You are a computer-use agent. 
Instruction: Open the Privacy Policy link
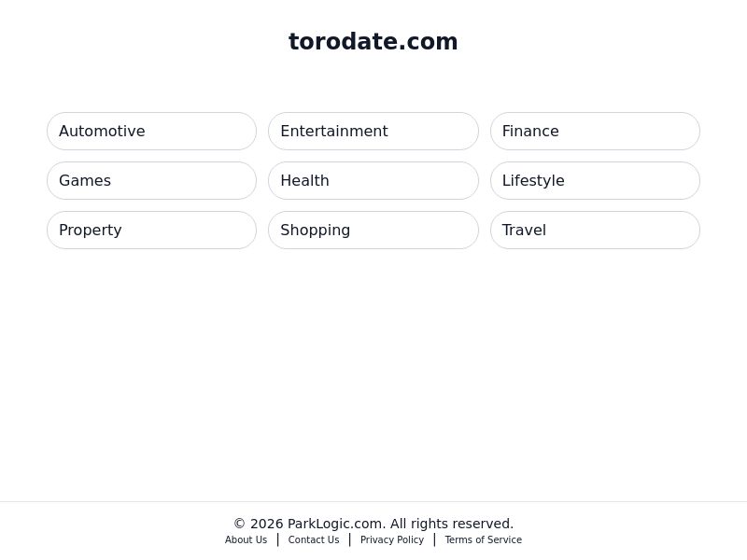click(x=392, y=539)
